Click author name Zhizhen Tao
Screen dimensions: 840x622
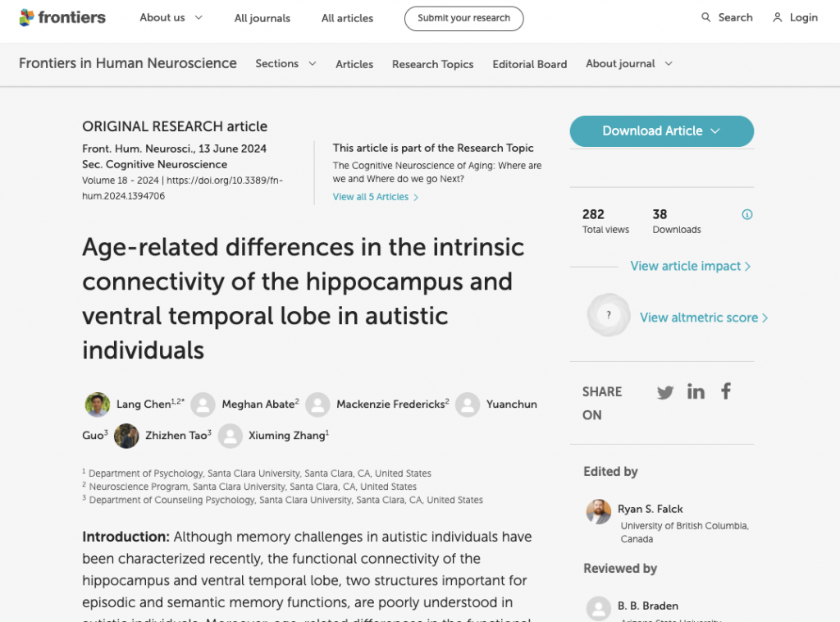click(176, 436)
